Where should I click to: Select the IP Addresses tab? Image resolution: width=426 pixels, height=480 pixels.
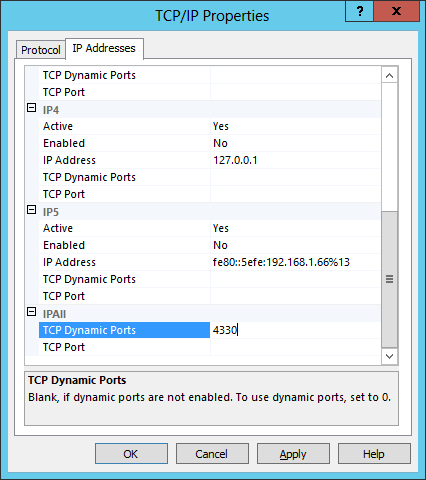(104, 48)
